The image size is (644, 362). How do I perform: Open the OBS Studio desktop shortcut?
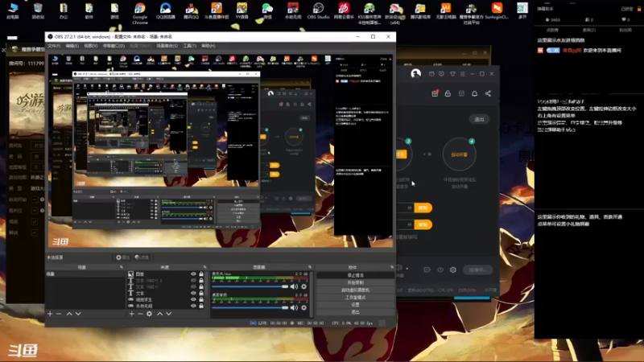318,11
